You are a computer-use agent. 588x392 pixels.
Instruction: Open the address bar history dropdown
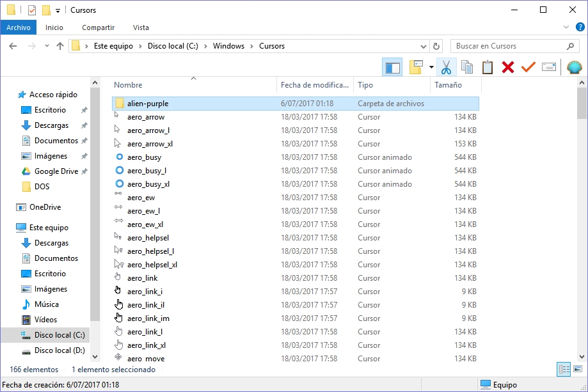[424, 47]
